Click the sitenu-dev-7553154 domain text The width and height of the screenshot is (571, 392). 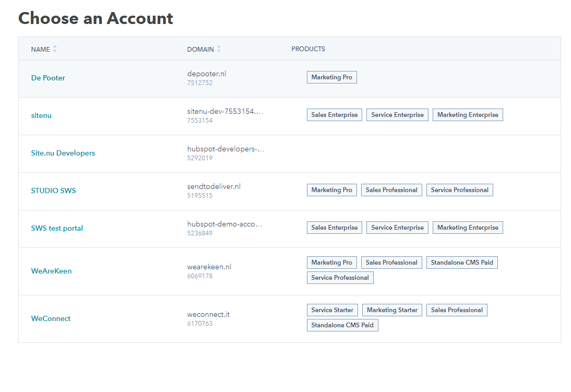point(225,111)
